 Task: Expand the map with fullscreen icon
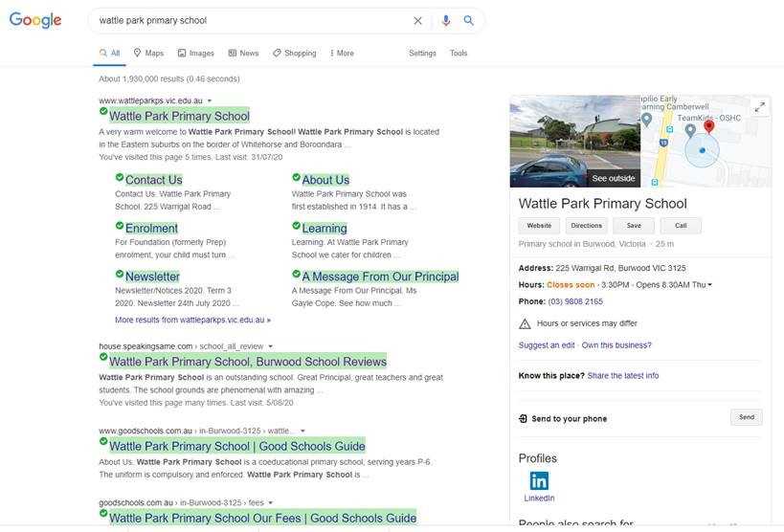click(759, 106)
